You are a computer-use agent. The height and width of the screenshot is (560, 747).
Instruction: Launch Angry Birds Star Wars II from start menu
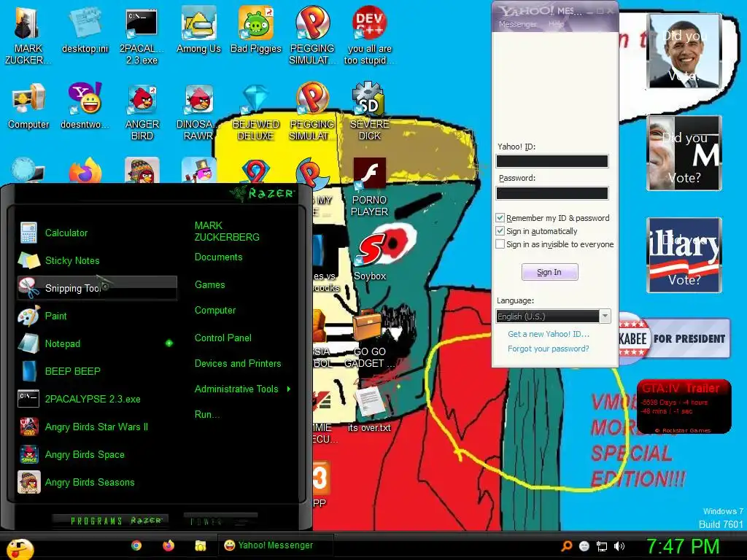(97, 427)
